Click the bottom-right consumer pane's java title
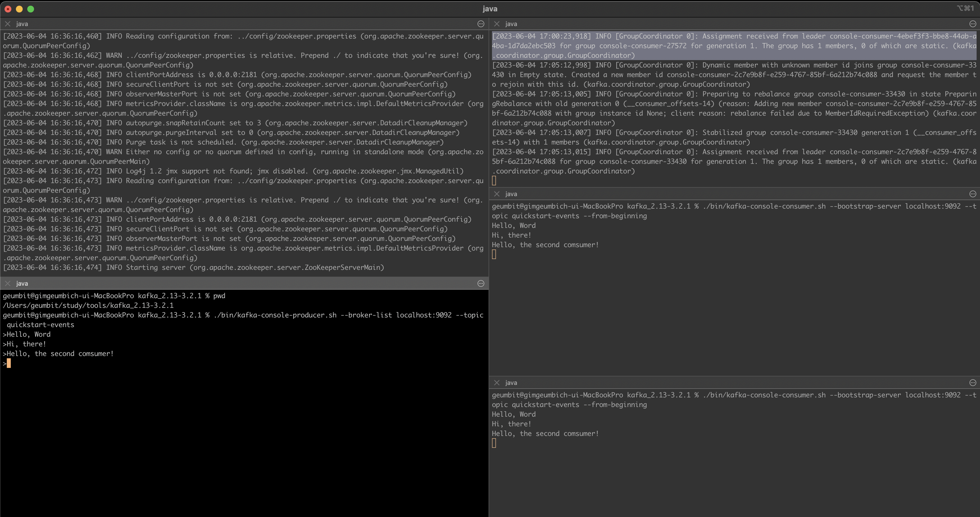 pyautogui.click(x=511, y=383)
